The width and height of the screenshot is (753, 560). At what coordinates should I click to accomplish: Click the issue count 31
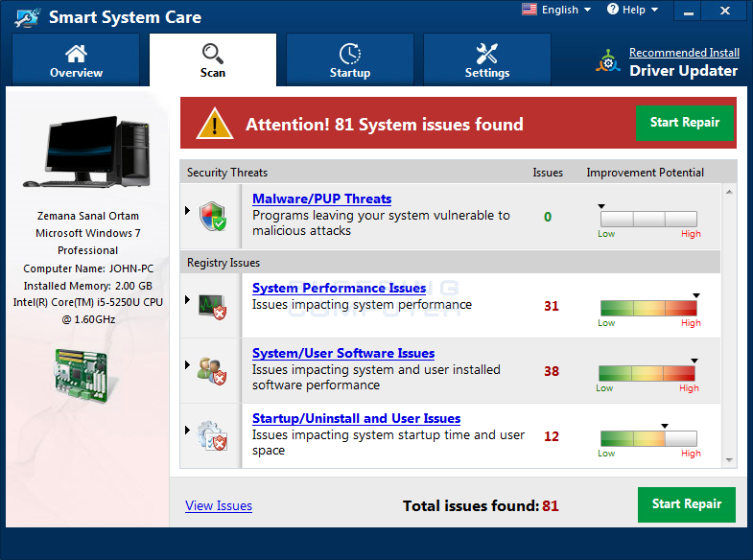click(x=552, y=306)
